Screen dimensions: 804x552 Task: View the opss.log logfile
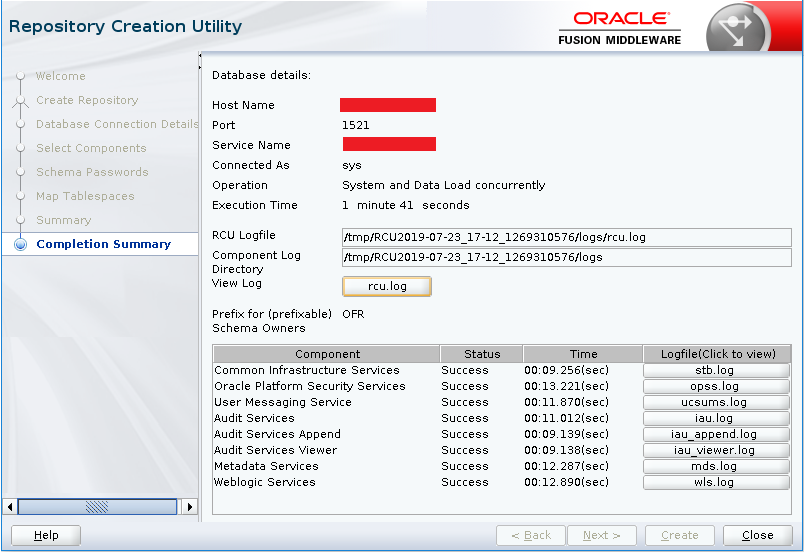coord(716,387)
